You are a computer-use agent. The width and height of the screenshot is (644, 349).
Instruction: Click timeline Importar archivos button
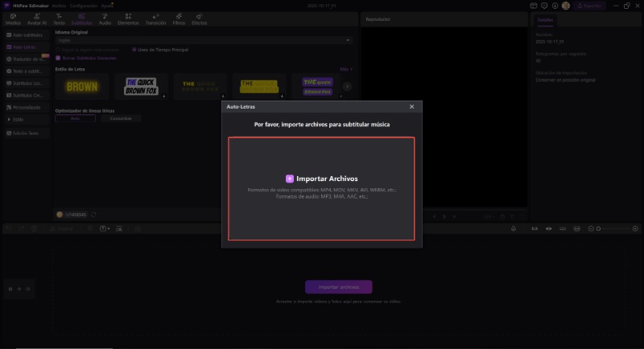[x=338, y=286]
